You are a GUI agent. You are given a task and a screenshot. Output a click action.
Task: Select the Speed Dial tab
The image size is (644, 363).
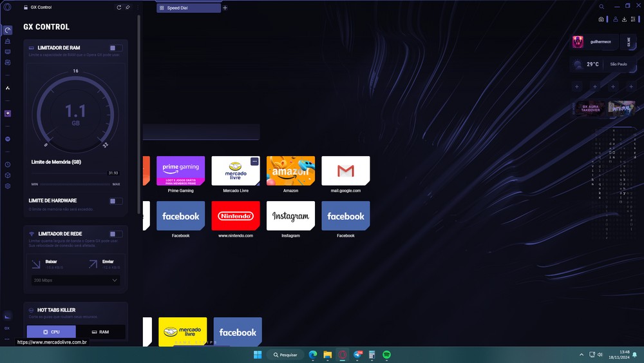pyautogui.click(x=188, y=8)
